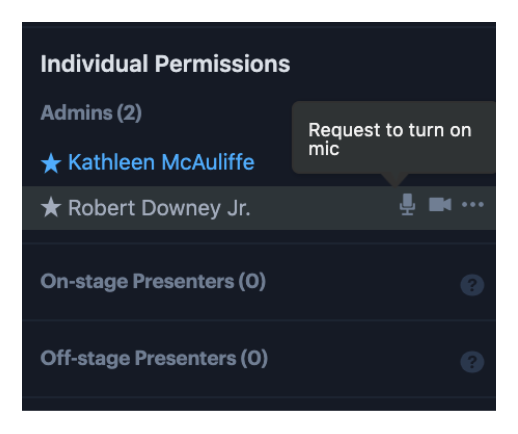Click empty space right of Kathleen McAuliffe's name
The width and height of the screenshot is (518, 434).
point(273,163)
